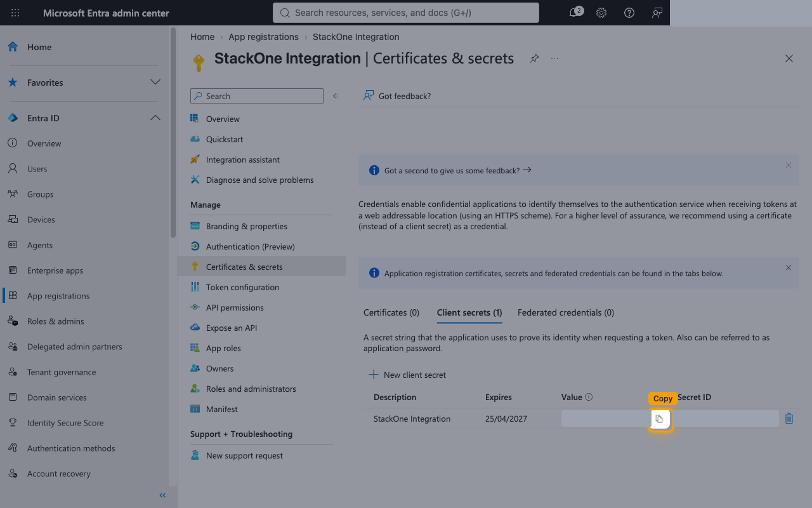Go to App registrations breadcrumb
The width and height of the screenshot is (812, 508).
click(x=263, y=37)
